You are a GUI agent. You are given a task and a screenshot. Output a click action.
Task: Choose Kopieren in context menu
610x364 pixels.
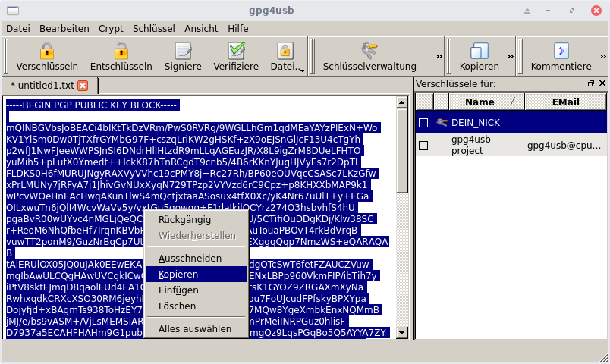pyautogui.click(x=196, y=275)
